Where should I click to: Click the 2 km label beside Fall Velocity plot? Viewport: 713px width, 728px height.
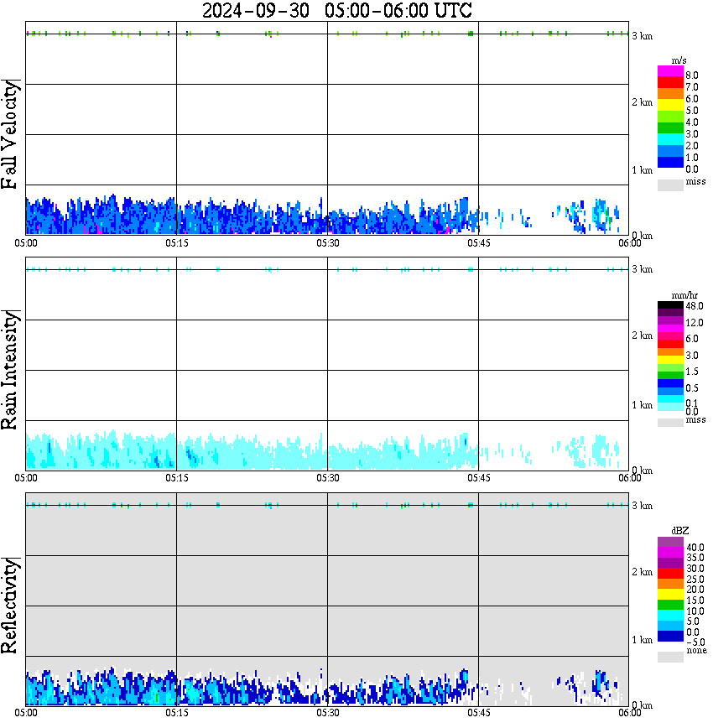[x=642, y=102]
